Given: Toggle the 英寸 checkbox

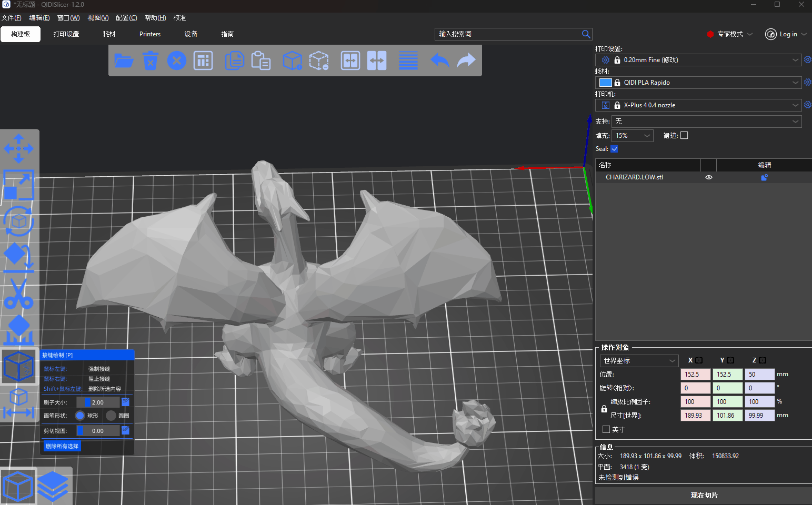Looking at the screenshot, I should tap(606, 429).
